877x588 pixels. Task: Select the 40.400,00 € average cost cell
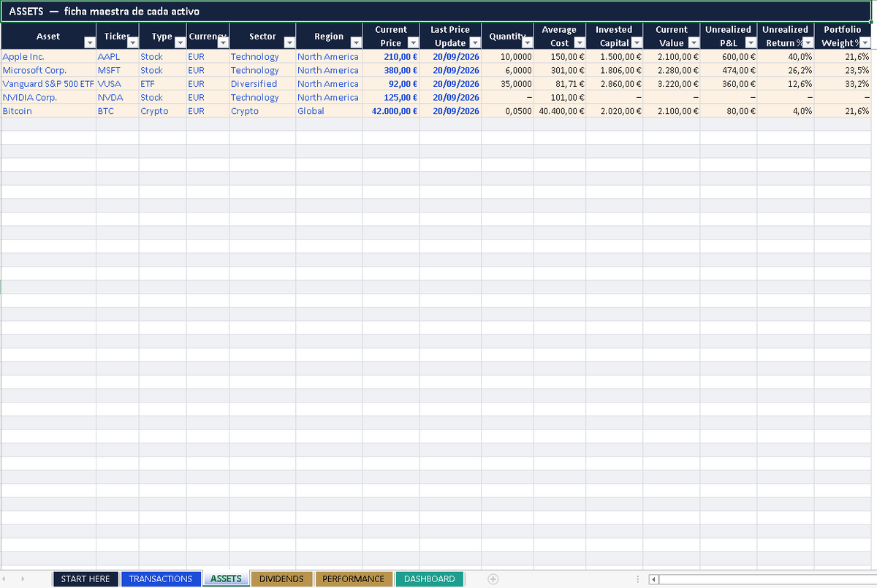click(560, 111)
